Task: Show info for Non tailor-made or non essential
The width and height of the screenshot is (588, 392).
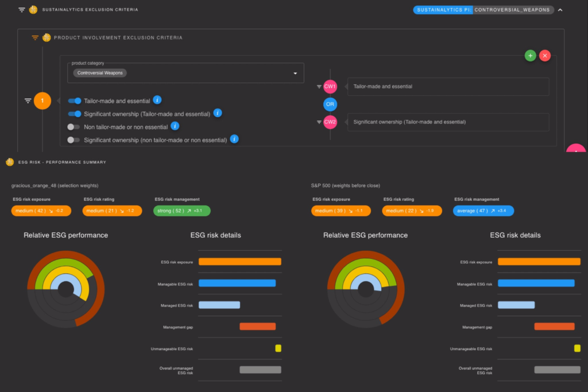Action: pos(175,126)
